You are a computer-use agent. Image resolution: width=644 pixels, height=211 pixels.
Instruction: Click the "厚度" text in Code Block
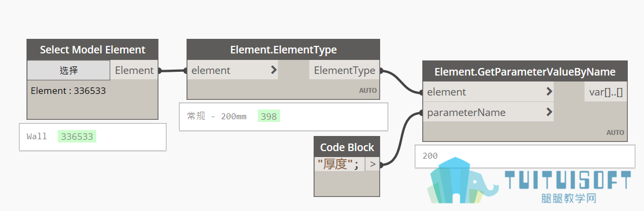(335, 164)
